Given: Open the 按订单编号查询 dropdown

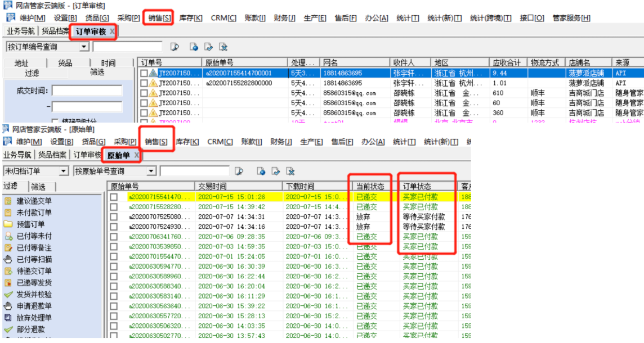Looking at the screenshot, I should [84, 47].
